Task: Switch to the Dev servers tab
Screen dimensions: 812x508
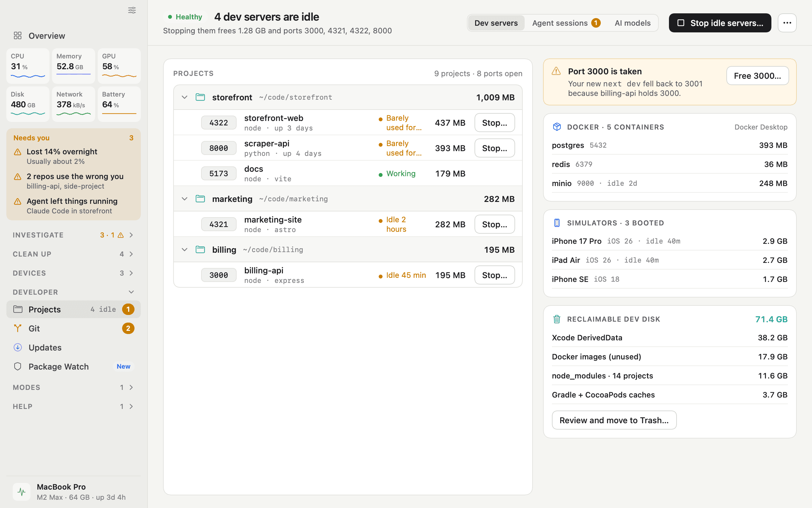Action: pos(496,23)
